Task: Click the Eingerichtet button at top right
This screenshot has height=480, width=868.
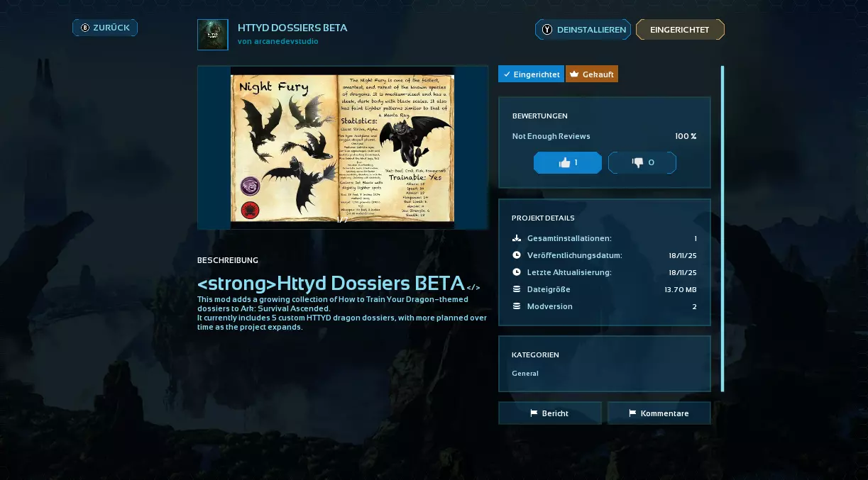Action: [680, 30]
